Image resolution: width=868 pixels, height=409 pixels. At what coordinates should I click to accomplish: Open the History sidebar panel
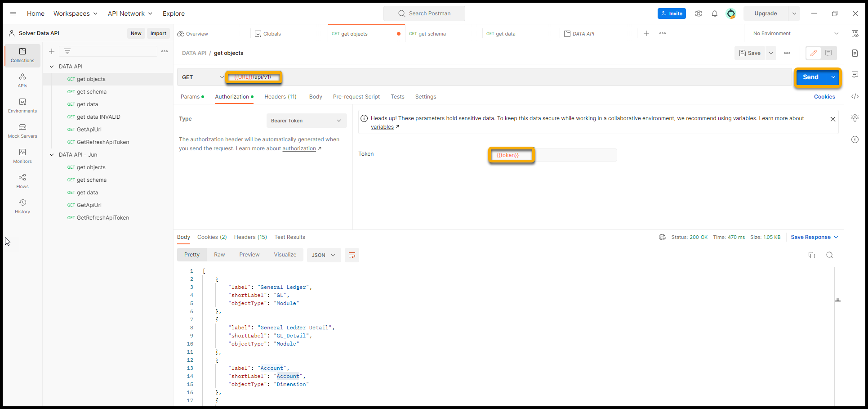[x=22, y=206]
